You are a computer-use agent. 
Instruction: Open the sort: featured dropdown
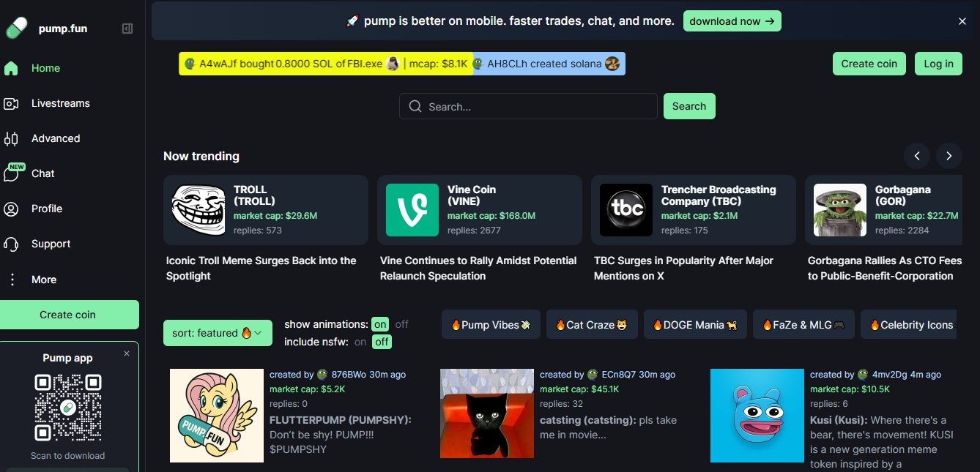[218, 333]
